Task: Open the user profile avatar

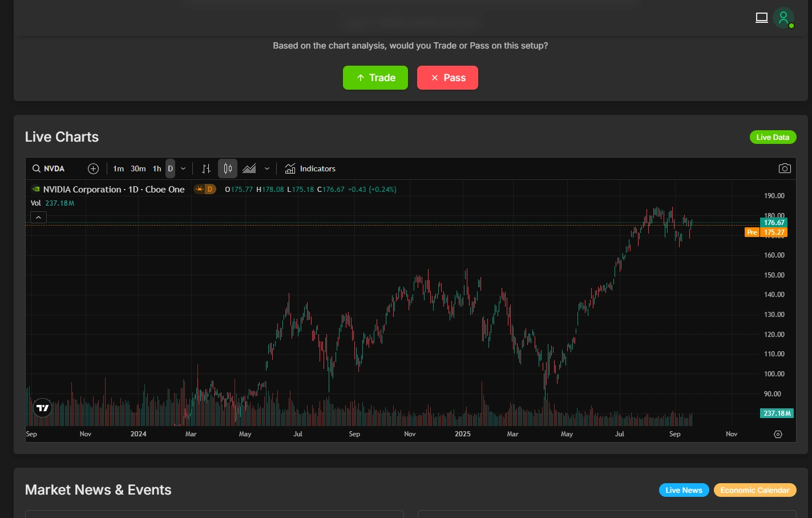Action: 784,18
